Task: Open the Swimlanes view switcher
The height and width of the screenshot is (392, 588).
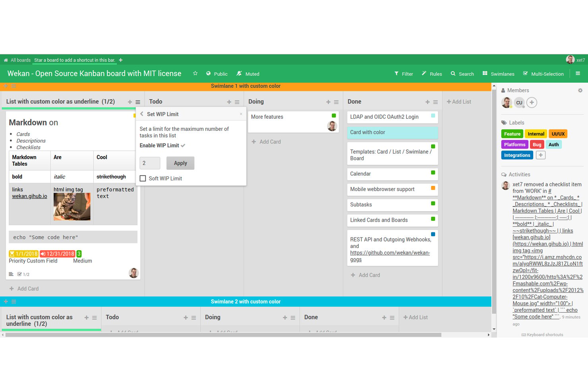Action: [499, 74]
